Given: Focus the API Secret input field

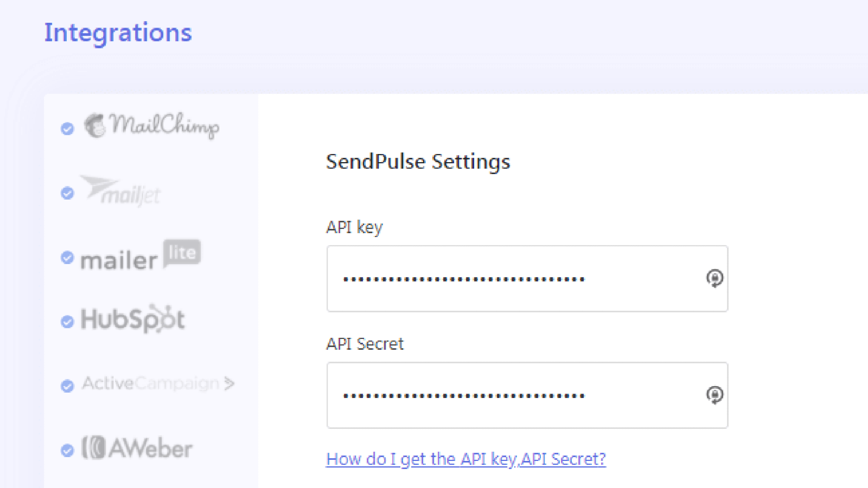Looking at the screenshot, I should (515, 395).
